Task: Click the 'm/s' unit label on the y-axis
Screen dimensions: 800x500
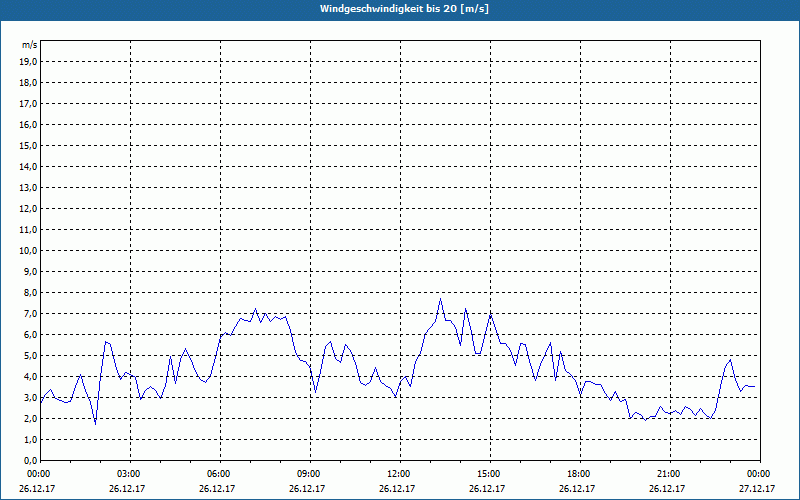Action: click(30, 45)
